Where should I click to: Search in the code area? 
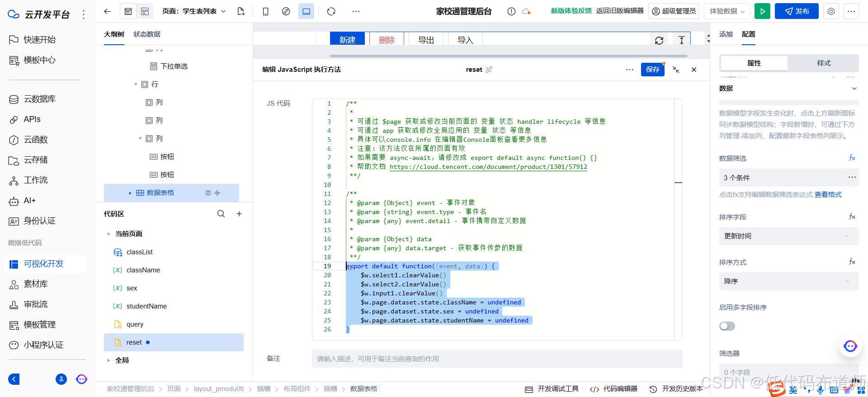click(x=221, y=214)
